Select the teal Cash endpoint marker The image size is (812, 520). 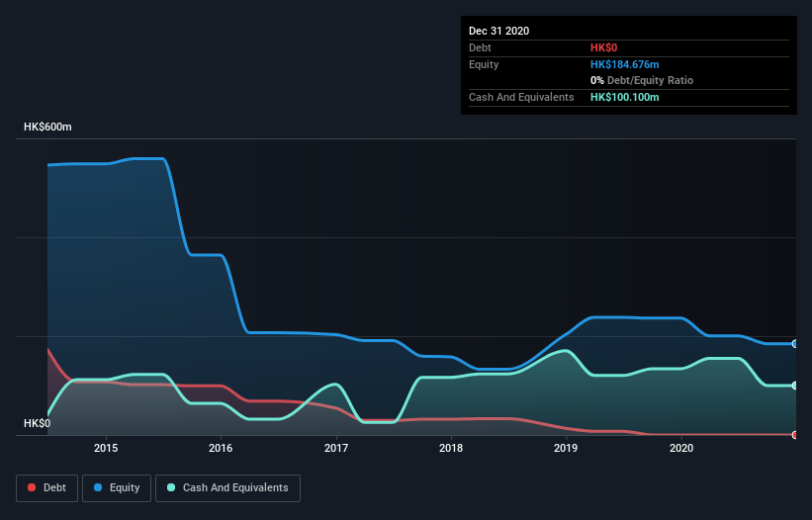(x=795, y=386)
